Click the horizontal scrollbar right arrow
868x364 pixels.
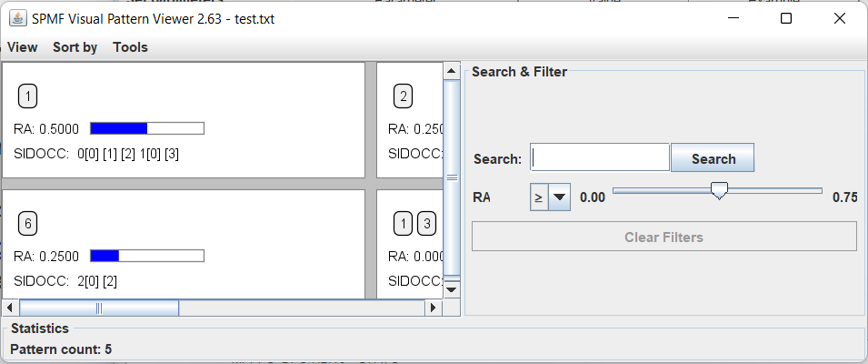[x=433, y=308]
